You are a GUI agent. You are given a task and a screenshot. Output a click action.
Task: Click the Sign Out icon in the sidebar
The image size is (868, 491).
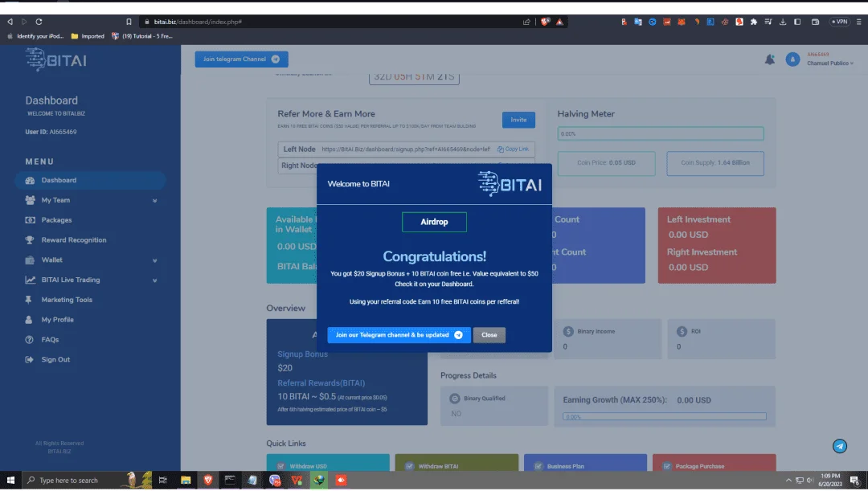point(30,359)
